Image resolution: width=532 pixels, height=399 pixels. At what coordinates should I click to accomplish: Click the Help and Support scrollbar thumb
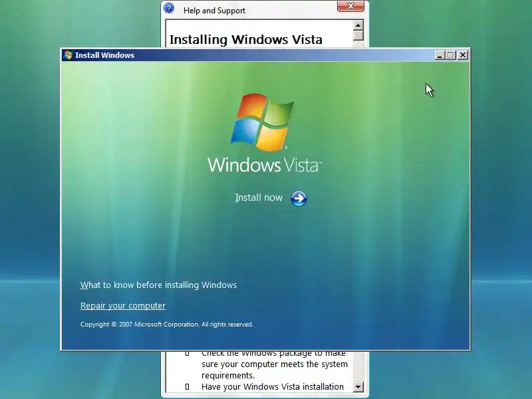[358, 36]
